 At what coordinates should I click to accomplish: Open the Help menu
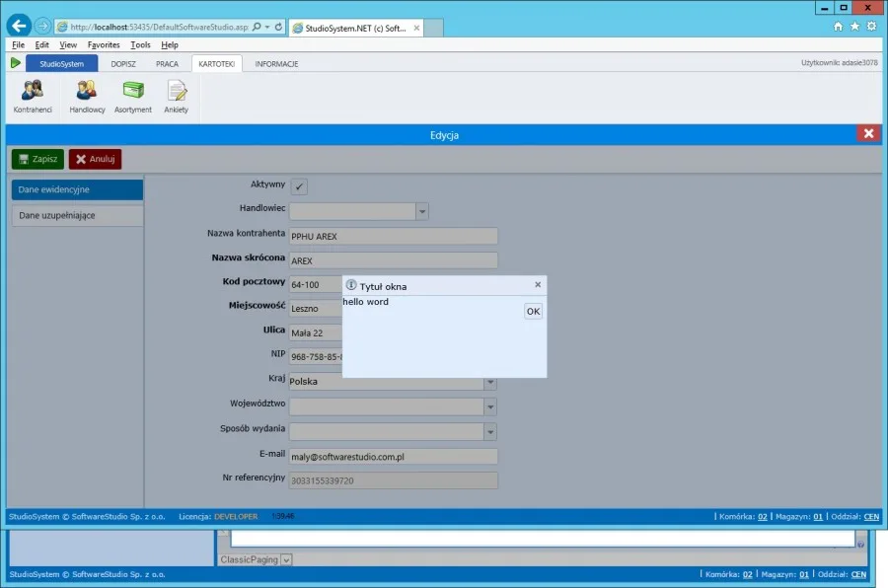click(170, 44)
